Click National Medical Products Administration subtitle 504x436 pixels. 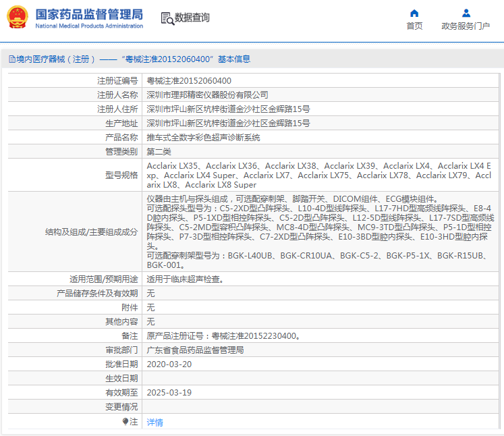(89, 26)
